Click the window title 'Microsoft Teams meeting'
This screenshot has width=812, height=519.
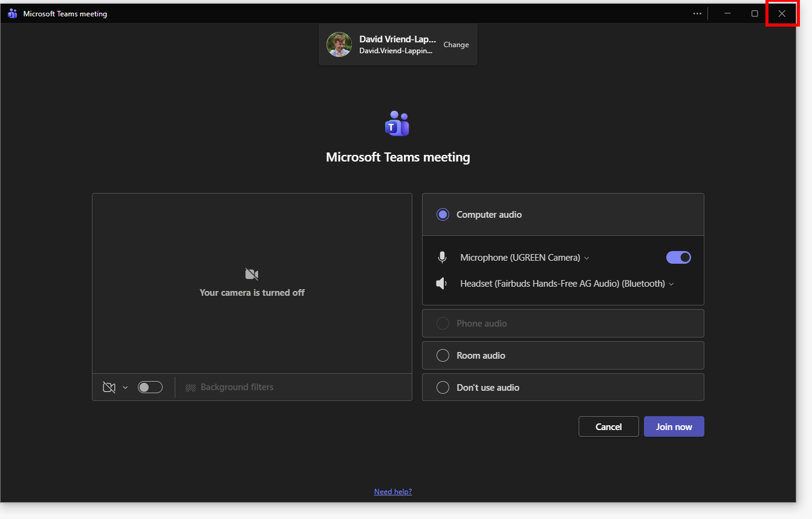pyautogui.click(x=65, y=14)
